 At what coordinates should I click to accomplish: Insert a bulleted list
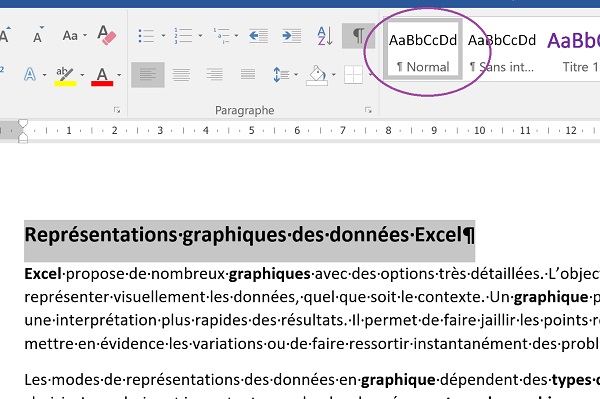click(146, 36)
